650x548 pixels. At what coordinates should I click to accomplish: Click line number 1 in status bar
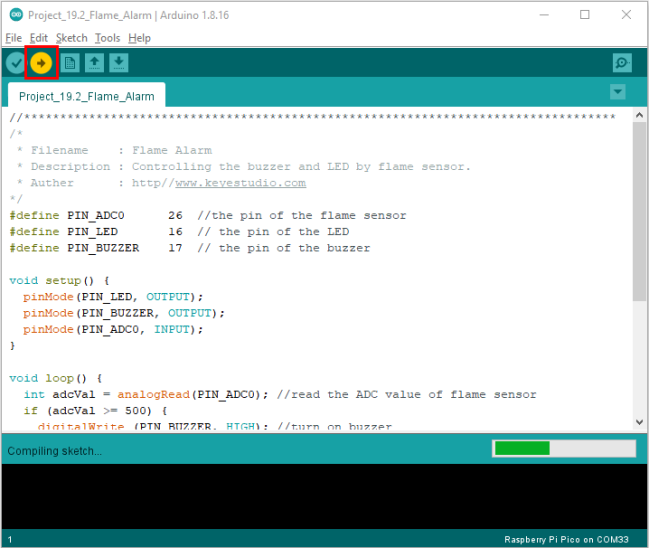10,540
